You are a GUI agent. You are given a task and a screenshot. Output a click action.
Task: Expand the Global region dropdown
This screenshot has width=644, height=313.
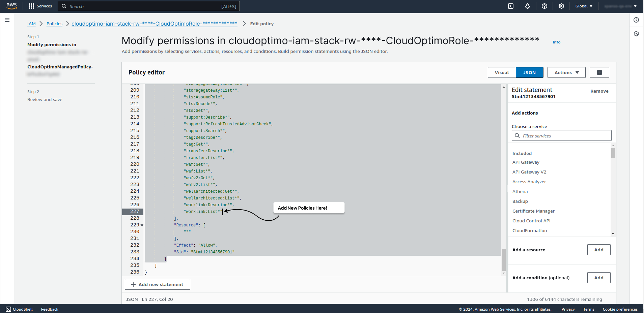[x=584, y=6]
